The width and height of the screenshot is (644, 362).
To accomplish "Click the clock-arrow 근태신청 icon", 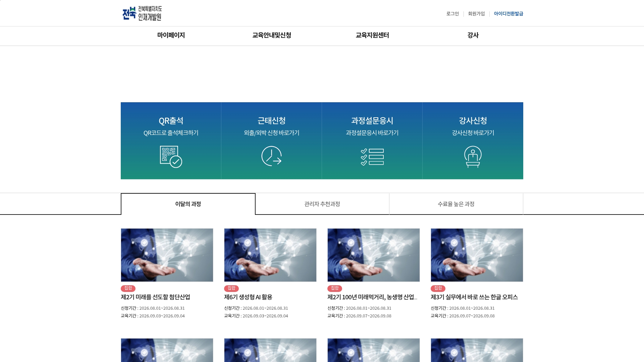I will 272,156.
